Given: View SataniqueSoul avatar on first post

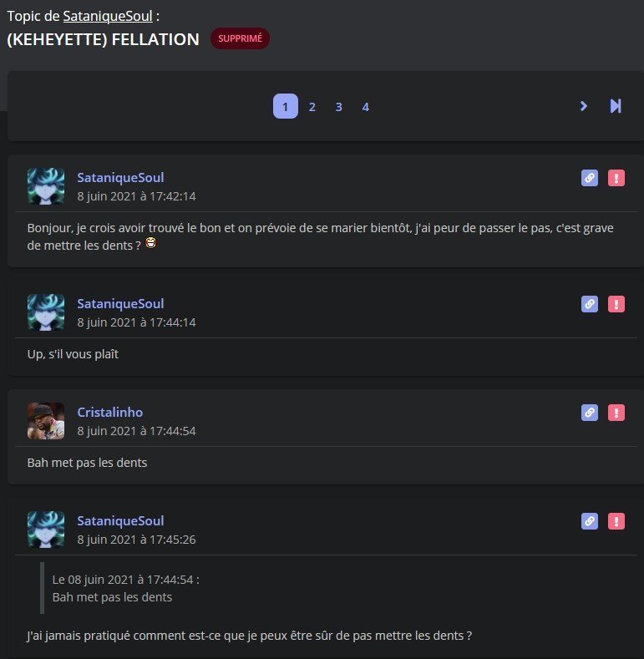Looking at the screenshot, I should (x=46, y=186).
